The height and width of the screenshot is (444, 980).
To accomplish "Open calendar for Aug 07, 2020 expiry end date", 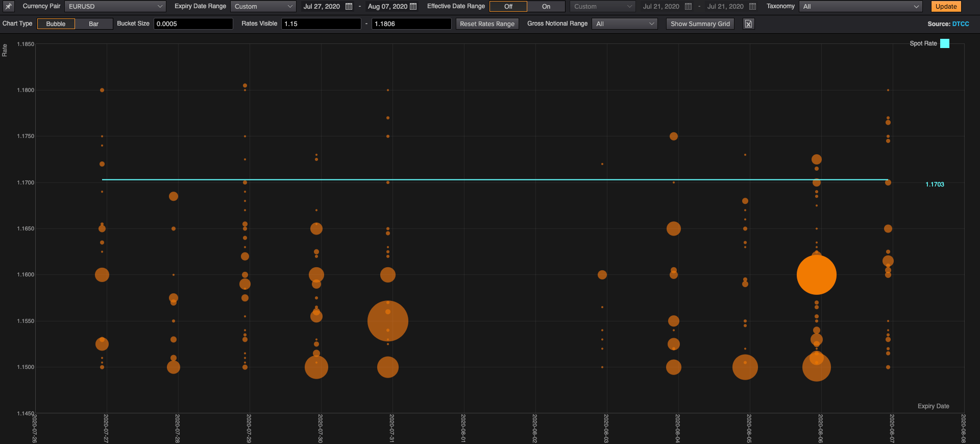I will point(413,7).
